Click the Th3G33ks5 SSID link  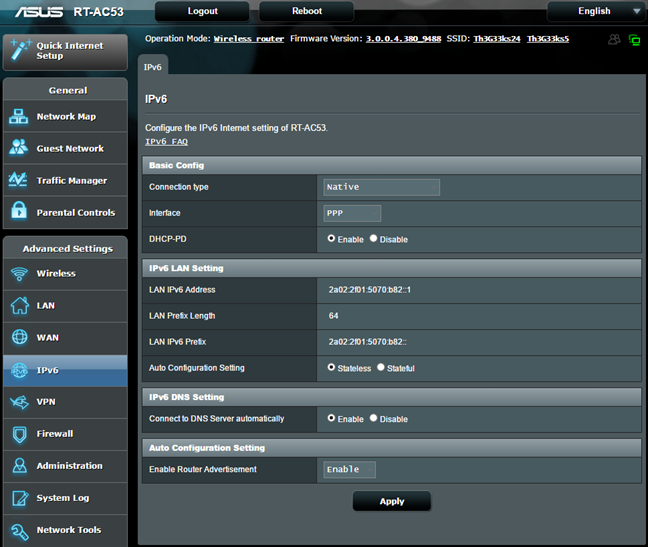[548, 39]
